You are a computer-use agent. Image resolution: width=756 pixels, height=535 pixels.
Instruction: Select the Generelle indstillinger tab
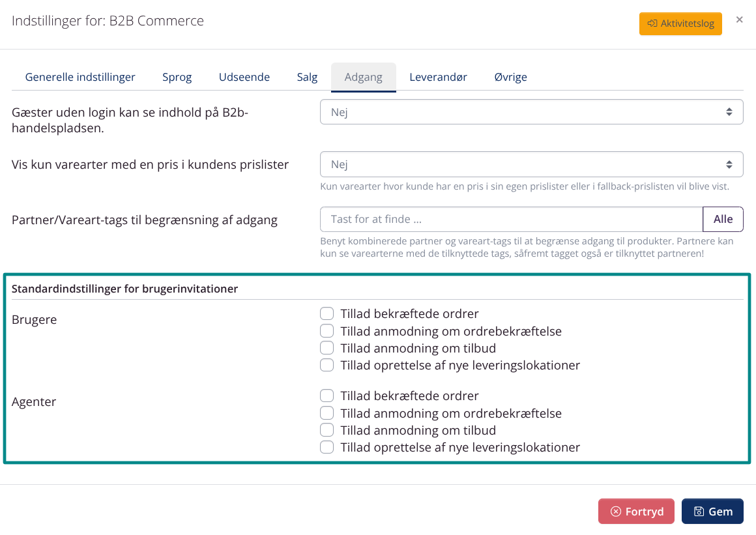pyautogui.click(x=80, y=77)
